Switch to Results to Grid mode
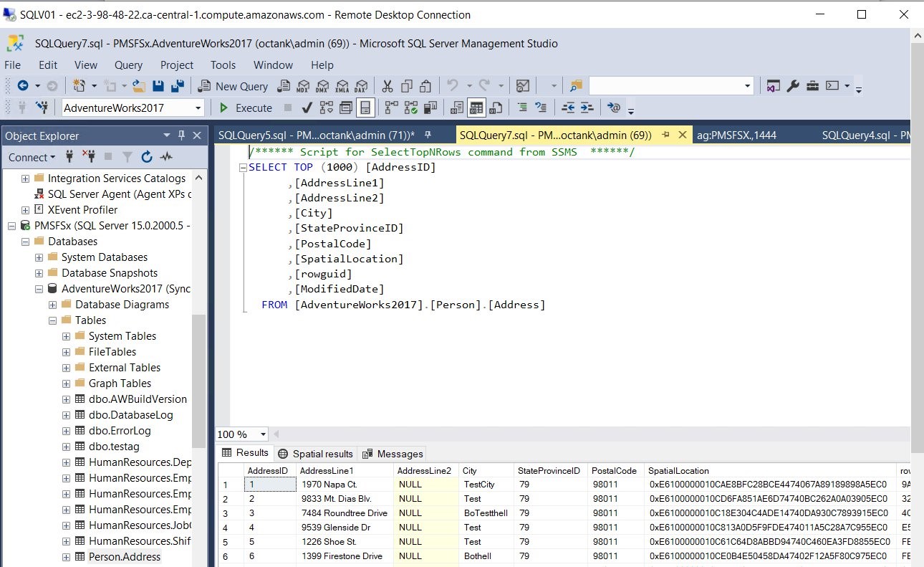Screen dimensions: 924x567 [x=476, y=108]
